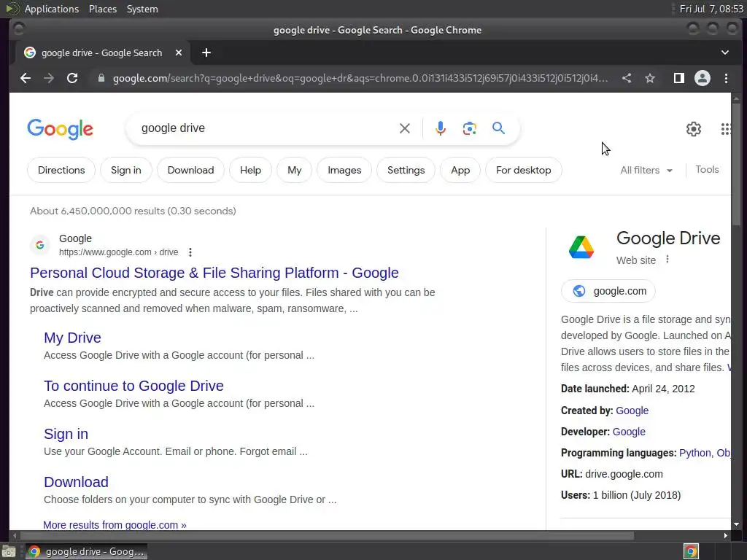Click the scroll right arrow

725,536
